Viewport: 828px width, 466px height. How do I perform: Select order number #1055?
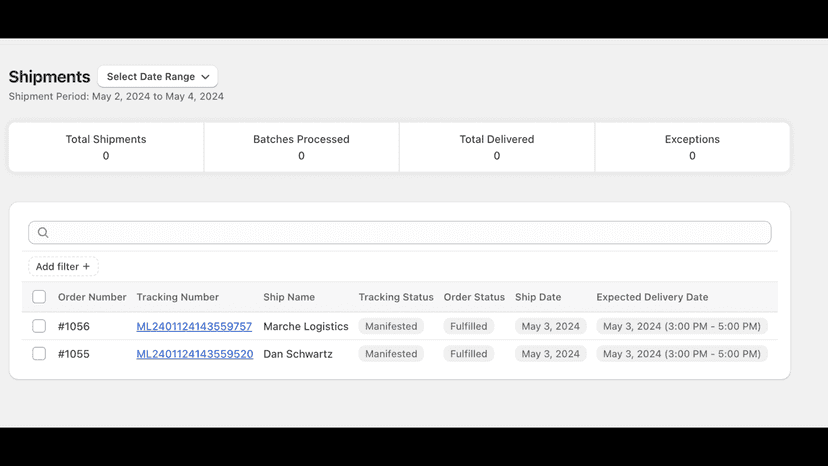point(74,354)
